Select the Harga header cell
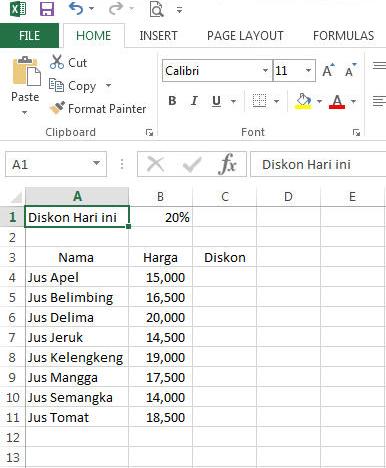Viewport: 386px width, 468px height. [x=161, y=257]
